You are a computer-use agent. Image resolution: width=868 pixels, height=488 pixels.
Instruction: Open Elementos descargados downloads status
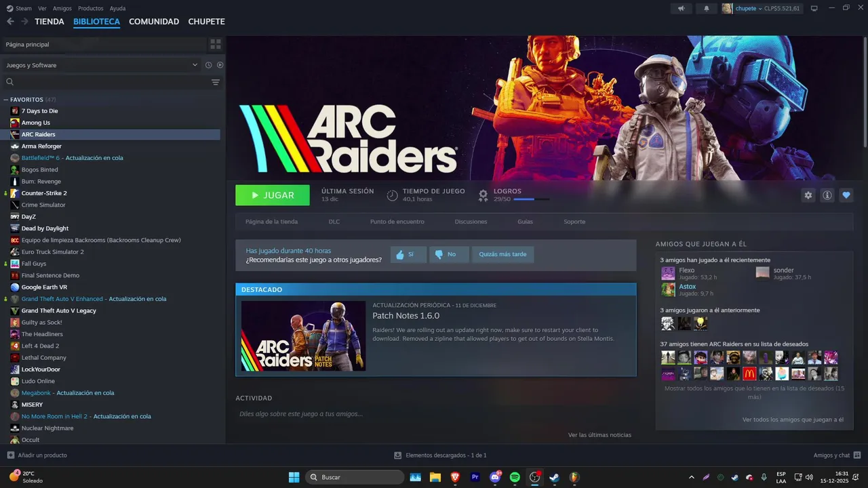(x=440, y=455)
